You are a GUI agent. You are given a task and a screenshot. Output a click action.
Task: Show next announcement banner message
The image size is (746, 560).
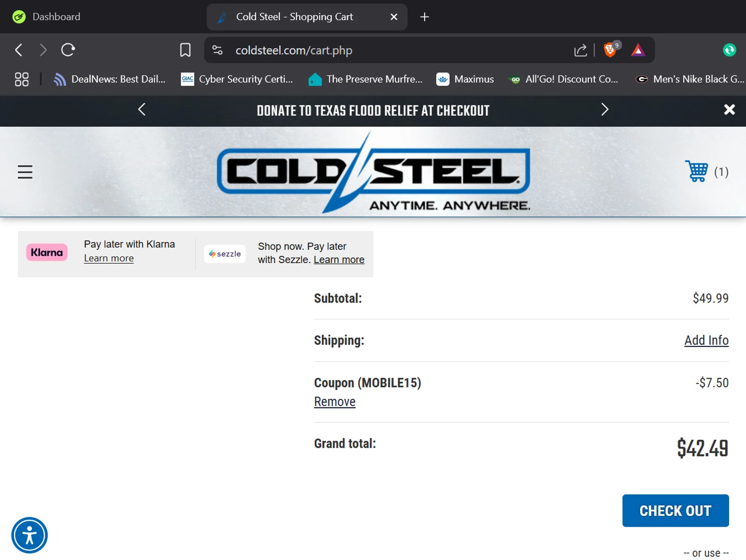coord(605,109)
